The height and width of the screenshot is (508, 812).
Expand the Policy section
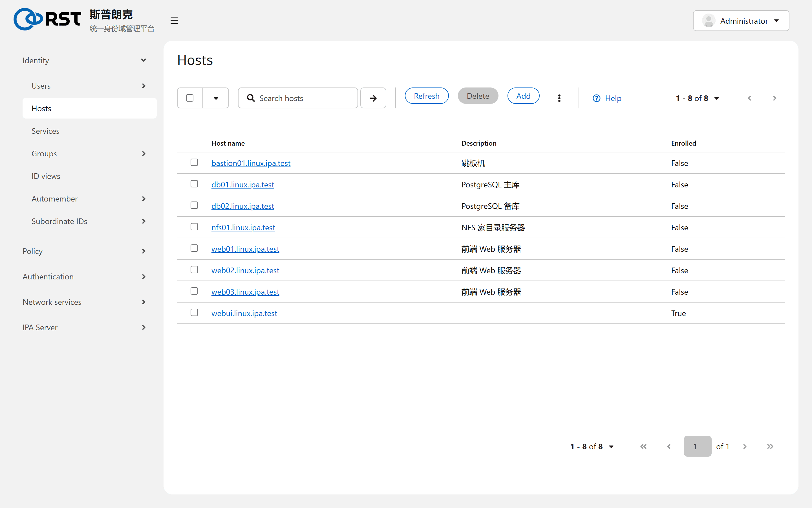(85, 251)
